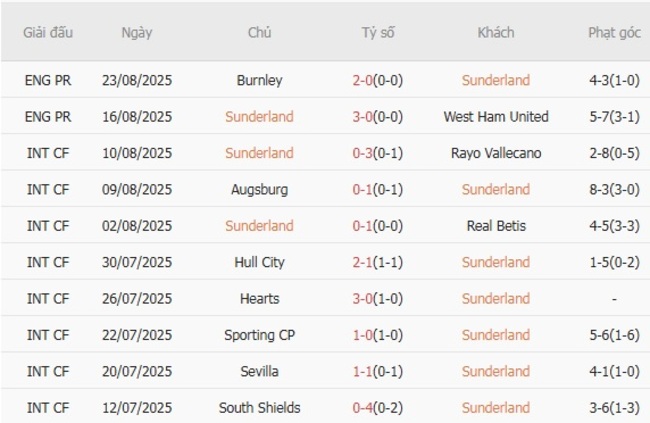Click the South Shields team name
The height and width of the screenshot is (423, 650).
coord(260,408)
